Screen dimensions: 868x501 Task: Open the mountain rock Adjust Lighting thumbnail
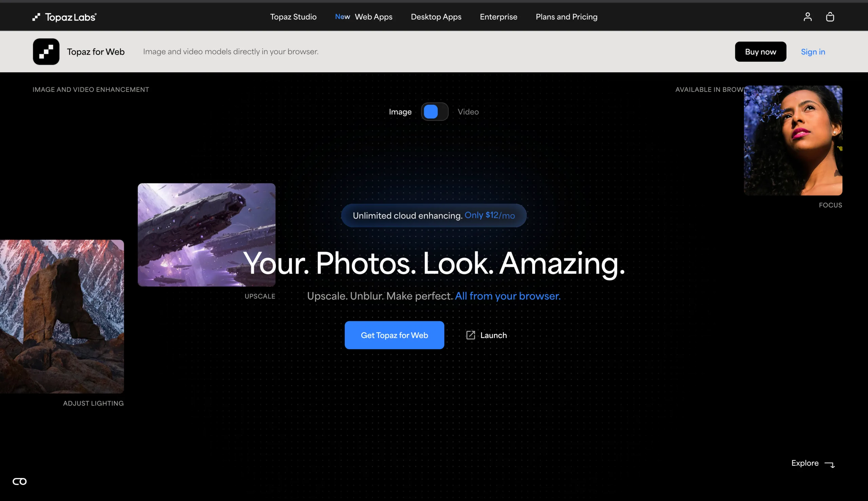point(62,317)
